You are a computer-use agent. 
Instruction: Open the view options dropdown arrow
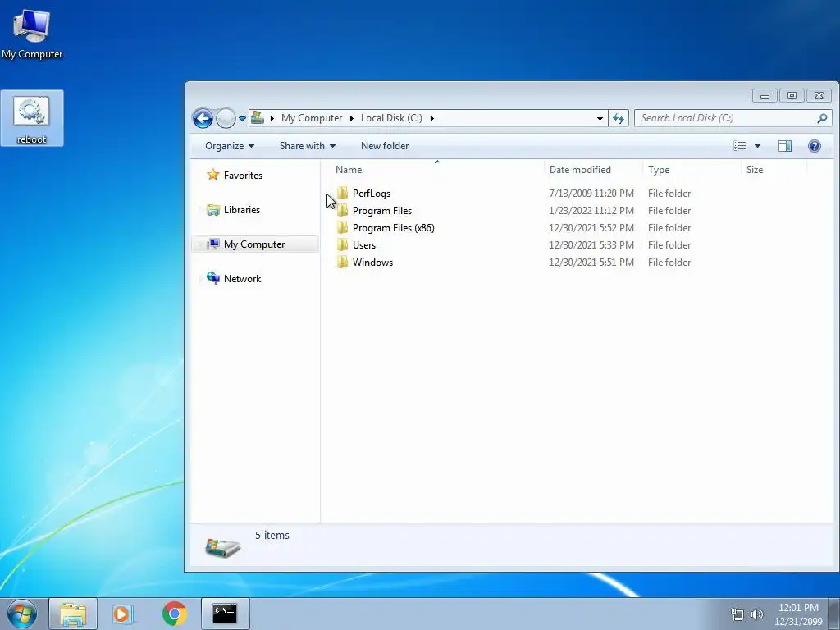757,146
